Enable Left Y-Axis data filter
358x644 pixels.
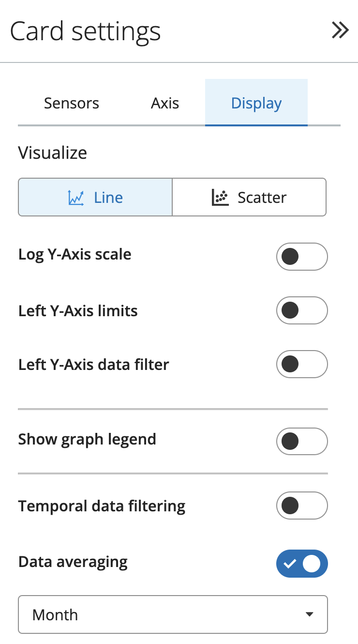(x=302, y=364)
